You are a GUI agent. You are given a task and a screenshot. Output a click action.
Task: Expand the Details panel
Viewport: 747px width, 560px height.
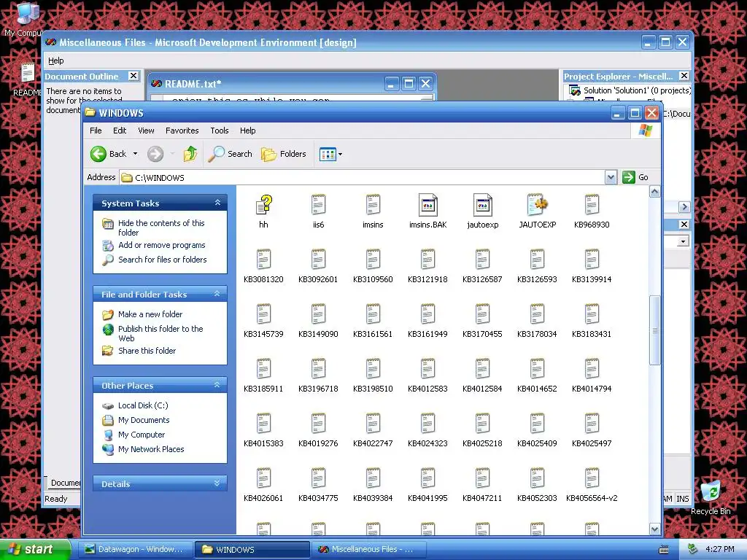(217, 483)
